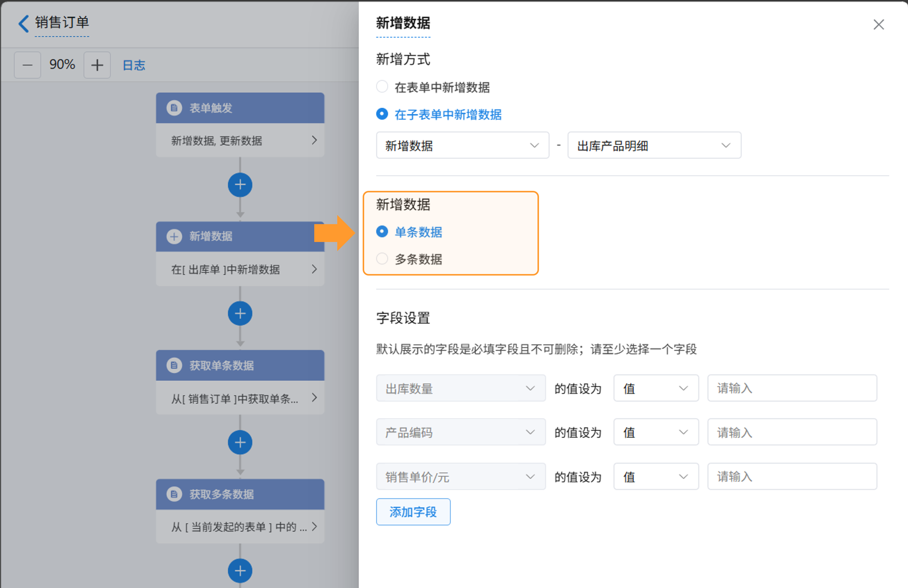Image resolution: width=908 pixels, height=588 pixels.
Task: Zoom out the canvas with minus button
Action: (x=28, y=65)
